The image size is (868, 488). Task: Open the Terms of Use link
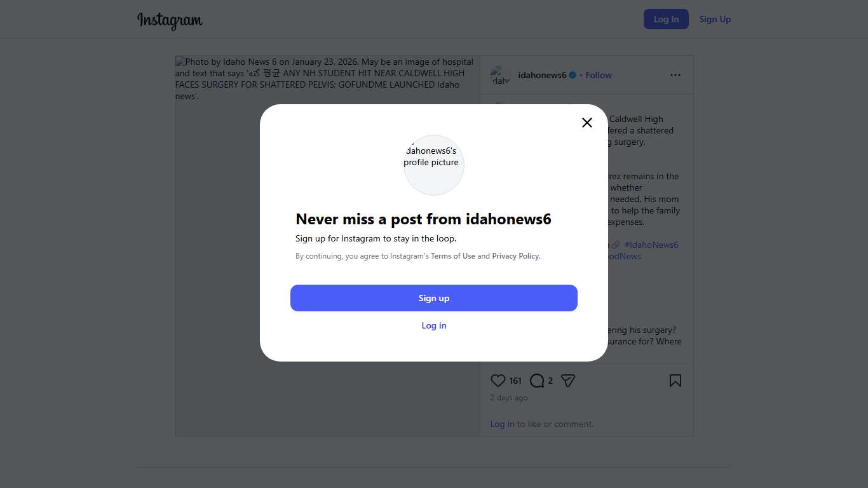[453, 256]
